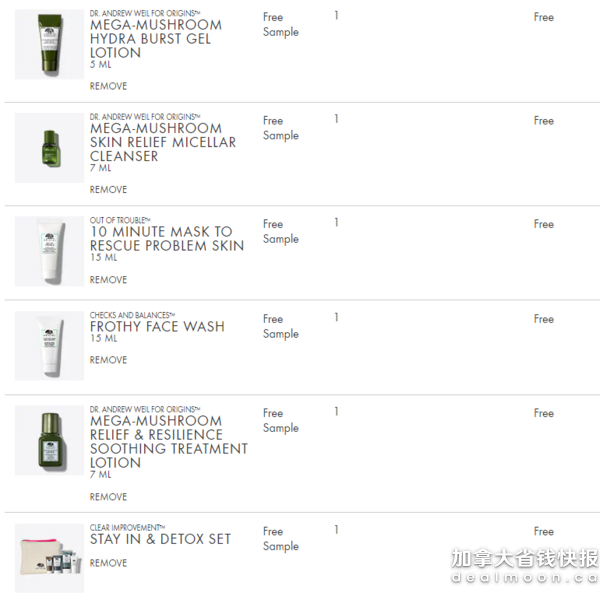Open the Frothy Face Wash product image
600x596 pixels.
[49, 346]
